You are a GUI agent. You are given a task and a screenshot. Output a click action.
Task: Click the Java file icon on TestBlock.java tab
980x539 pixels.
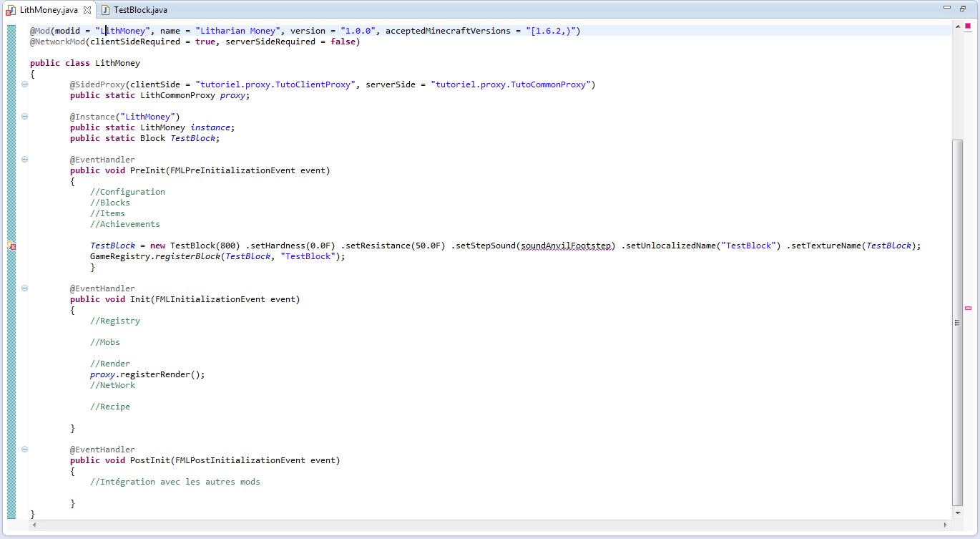pos(105,10)
